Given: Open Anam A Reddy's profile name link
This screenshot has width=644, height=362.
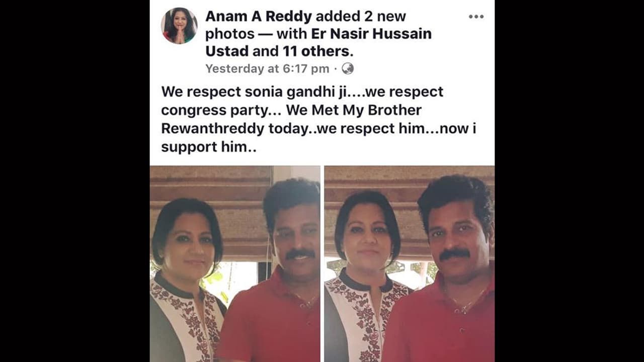Looking at the screenshot, I should (259, 16).
